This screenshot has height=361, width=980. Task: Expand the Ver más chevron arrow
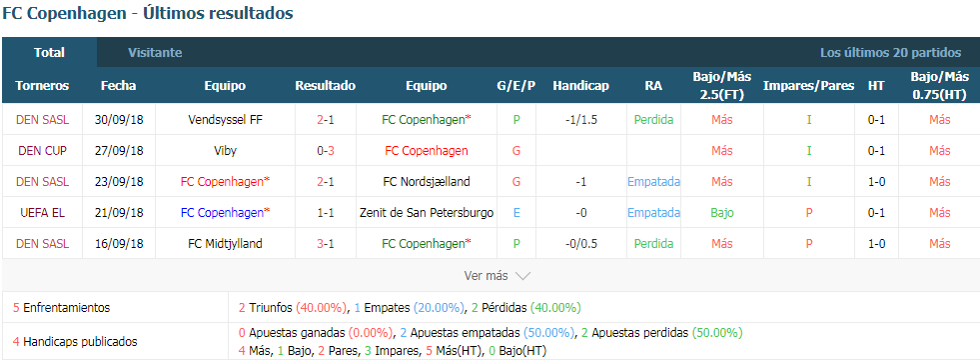[x=522, y=276]
